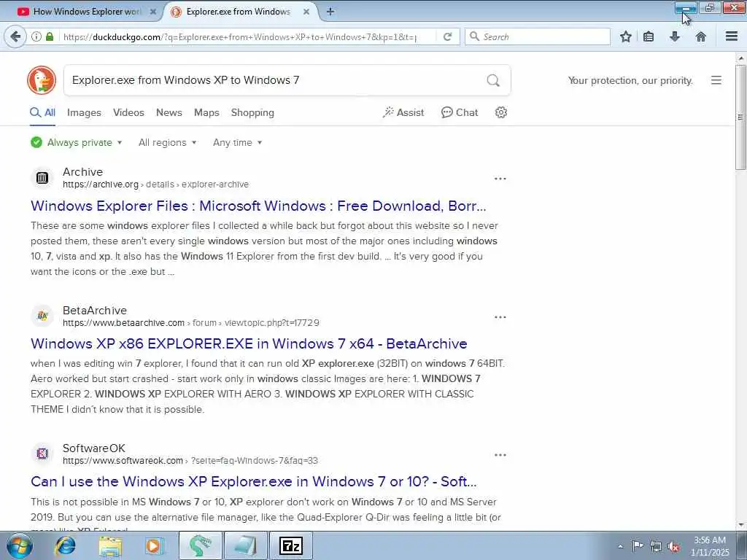Reload the current page
747x560 pixels.
(447, 36)
